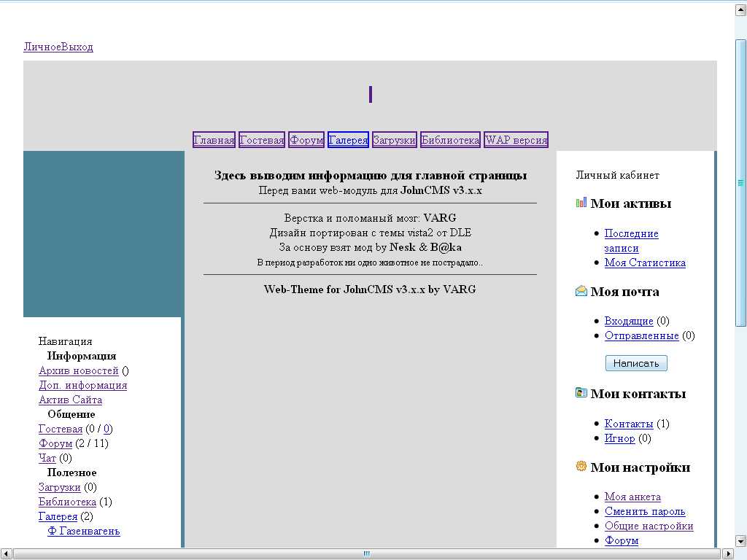Open Галерея link in left navigation
Viewport: 747px width, 560px height.
(x=58, y=516)
